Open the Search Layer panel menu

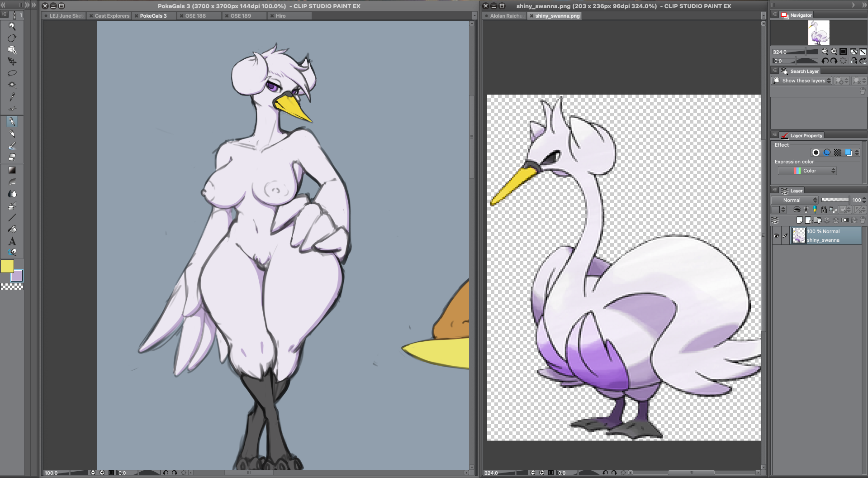point(774,71)
